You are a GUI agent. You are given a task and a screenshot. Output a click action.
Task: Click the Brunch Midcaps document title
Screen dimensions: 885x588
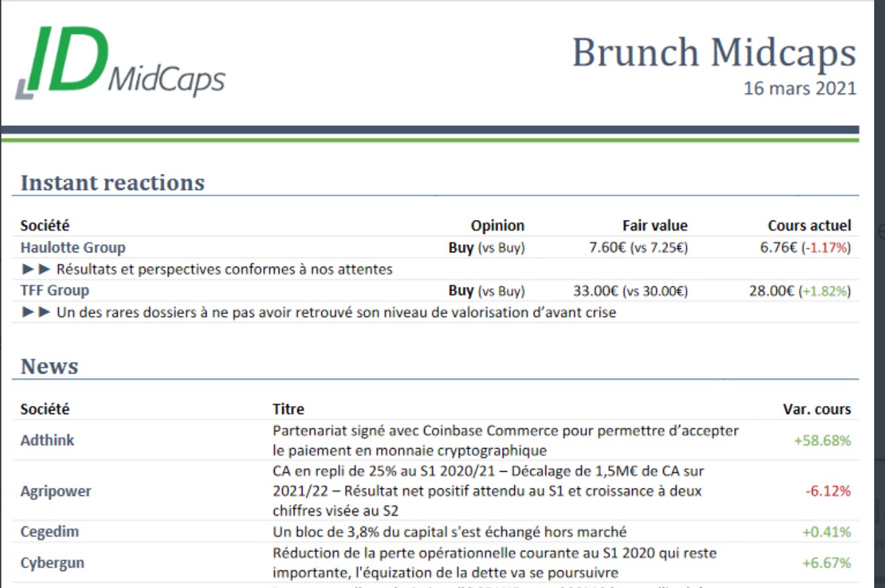[714, 53]
